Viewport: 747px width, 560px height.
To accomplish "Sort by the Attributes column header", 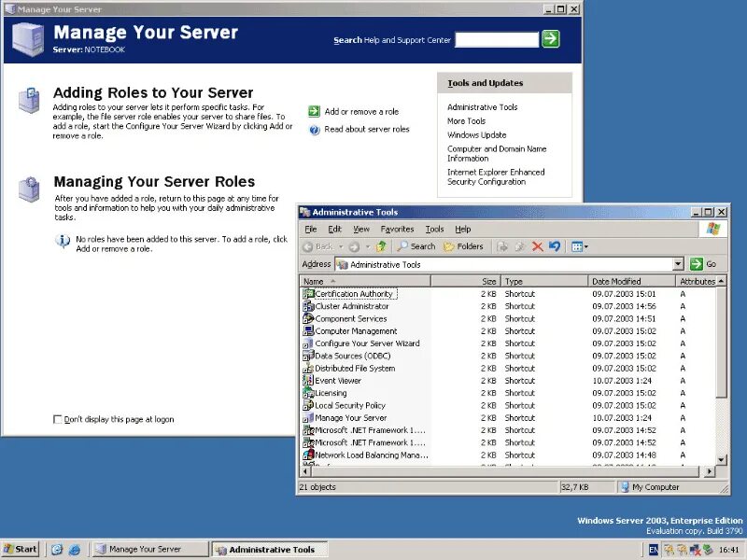I will (697, 281).
